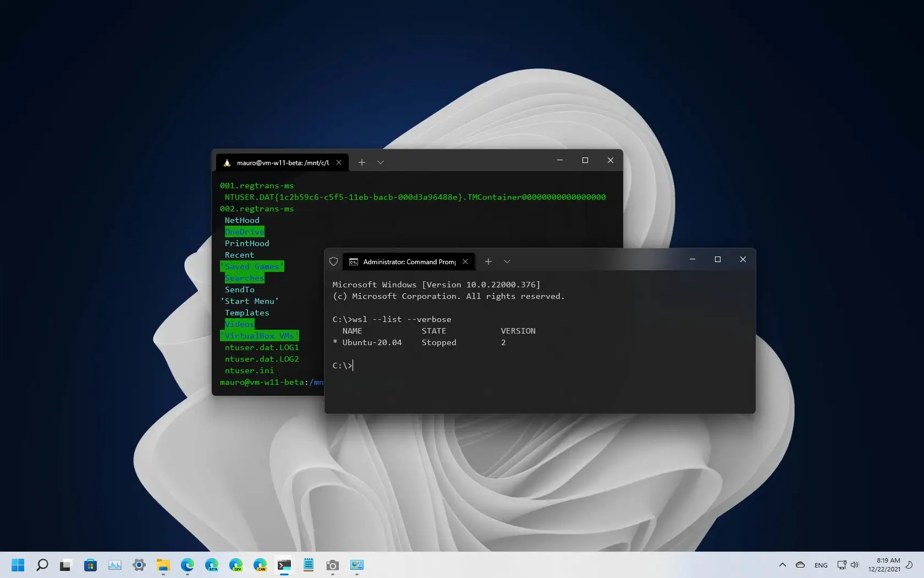The image size is (924, 578).
Task: Close the mauro@vm-w11-beta terminal tab
Action: (x=339, y=162)
